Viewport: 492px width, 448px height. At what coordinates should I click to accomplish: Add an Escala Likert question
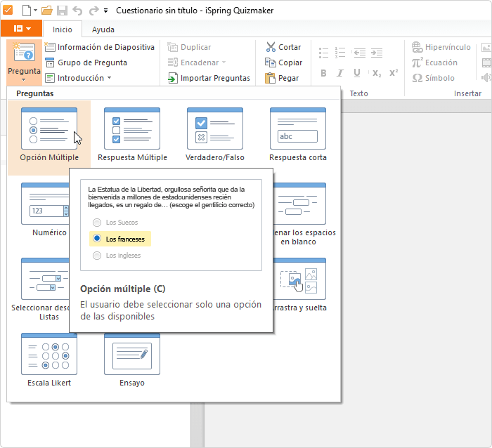click(49, 360)
